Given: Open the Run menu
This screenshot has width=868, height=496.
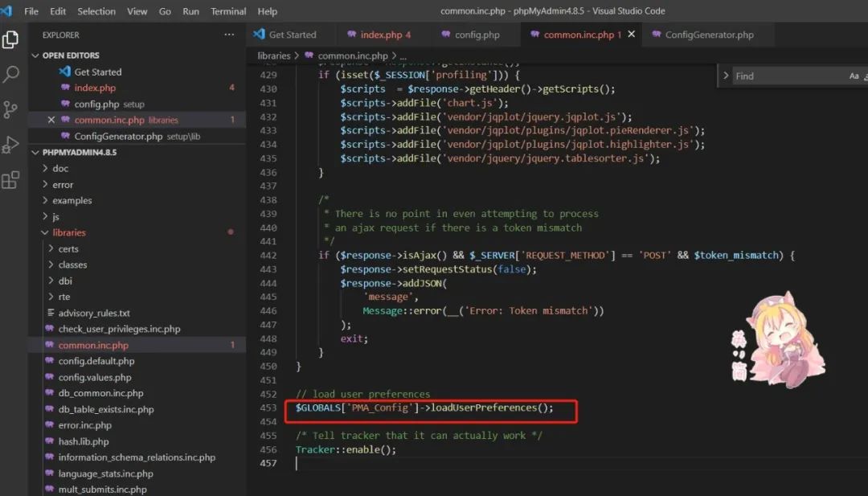Looking at the screenshot, I should (x=190, y=11).
